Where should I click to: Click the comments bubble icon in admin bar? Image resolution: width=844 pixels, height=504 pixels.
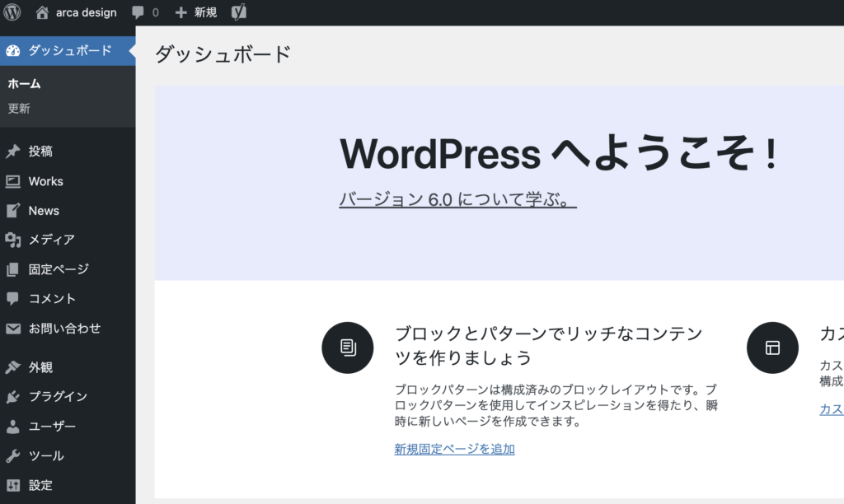tap(138, 12)
